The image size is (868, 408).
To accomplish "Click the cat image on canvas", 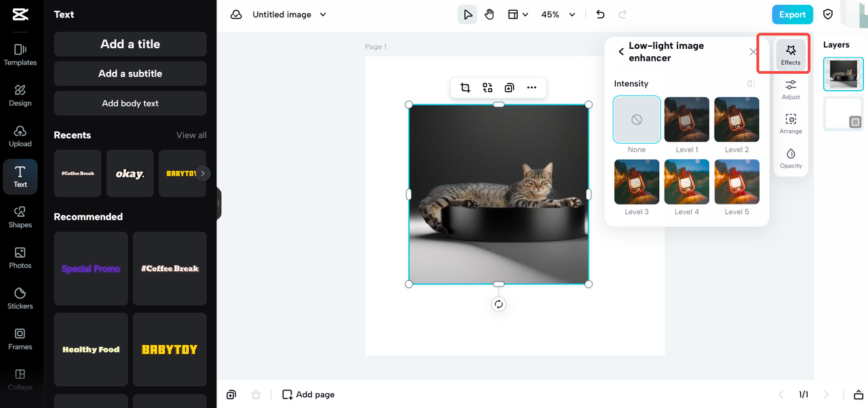I will click(498, 195).
